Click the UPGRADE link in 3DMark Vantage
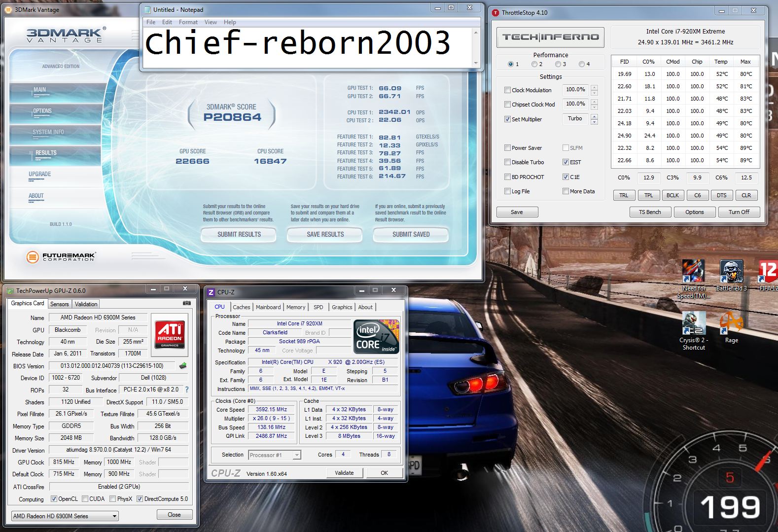 (x=40, y=174)
